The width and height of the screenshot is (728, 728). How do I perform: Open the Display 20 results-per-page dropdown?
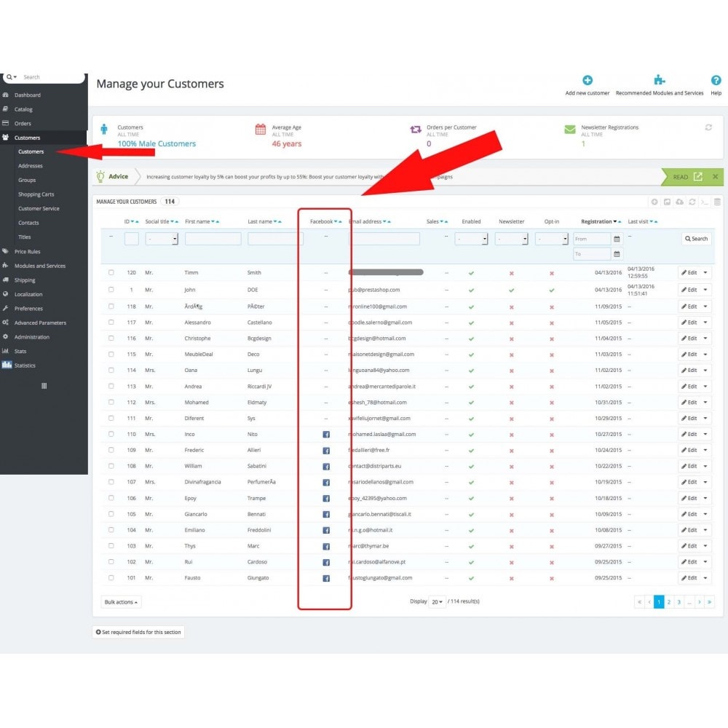coord(437,602)
